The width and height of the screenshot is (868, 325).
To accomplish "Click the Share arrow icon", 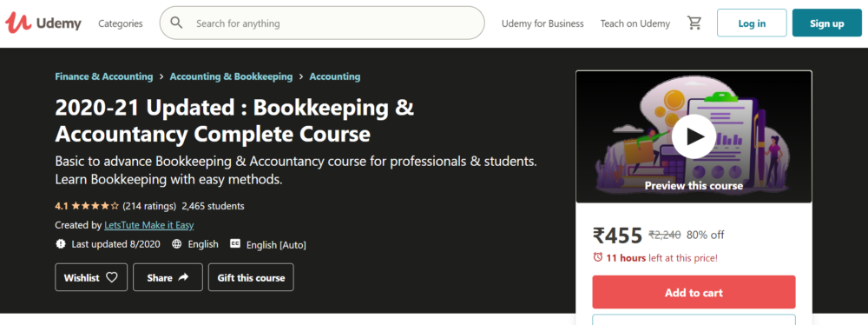I will (183, 277).
